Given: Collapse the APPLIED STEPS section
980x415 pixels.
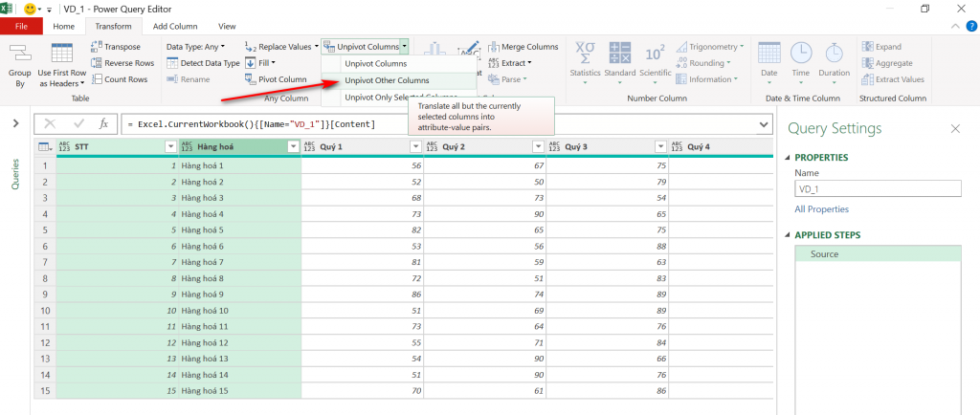Looking at the screenshot, I should tap(789, 236).
